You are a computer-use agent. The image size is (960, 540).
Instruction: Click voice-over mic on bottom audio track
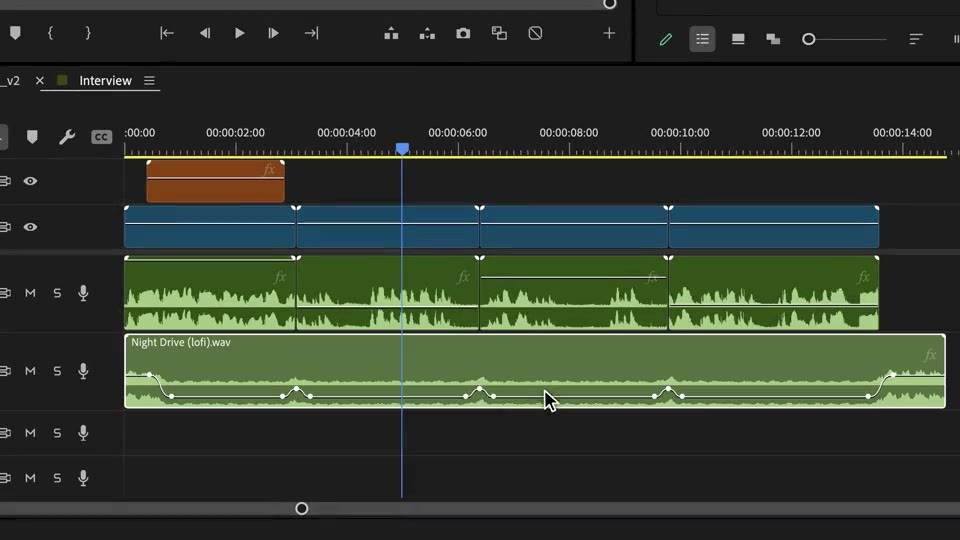pyautogui.click(x=83, y=478)
